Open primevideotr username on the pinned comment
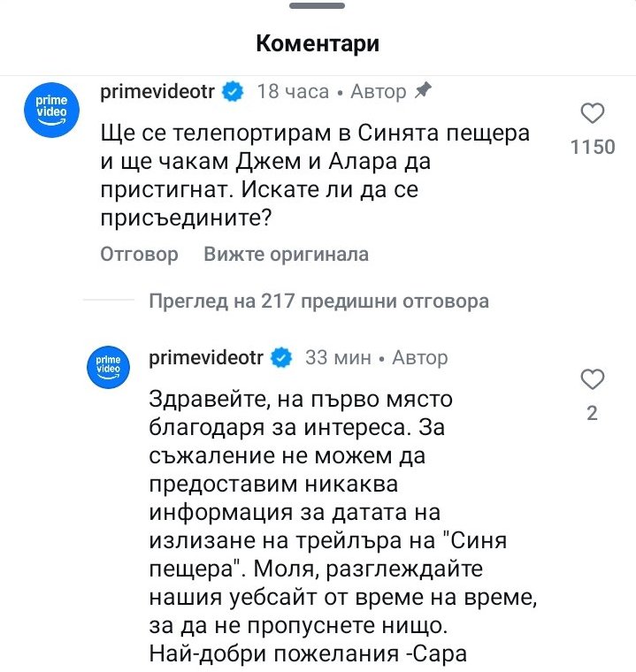The image size is (636, 672). (158, 91)
